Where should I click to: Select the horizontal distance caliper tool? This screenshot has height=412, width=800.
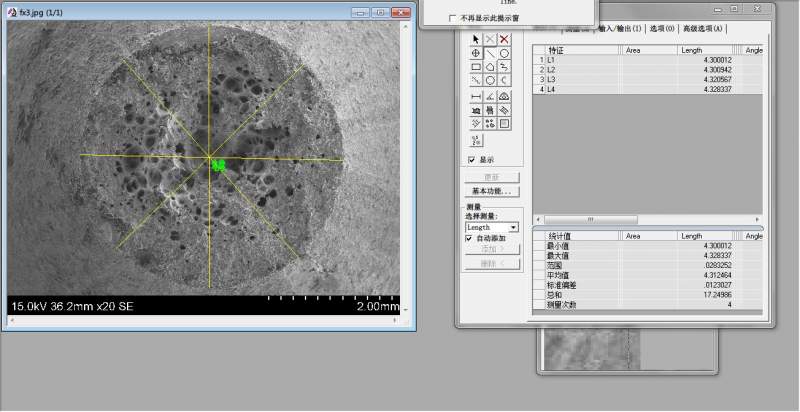tap(476, 96)
